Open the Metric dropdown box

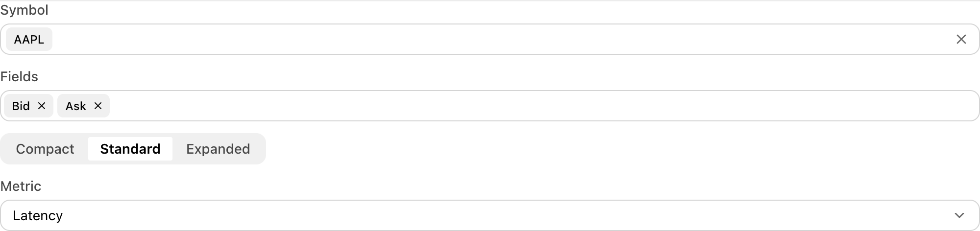[x=490, y=215]
